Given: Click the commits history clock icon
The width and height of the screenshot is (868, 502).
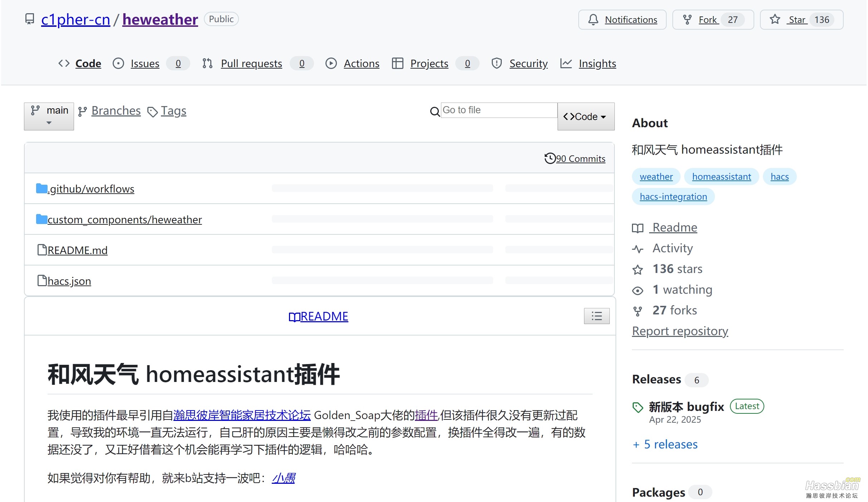Looking at the screenshot, I should click(550, 158).
